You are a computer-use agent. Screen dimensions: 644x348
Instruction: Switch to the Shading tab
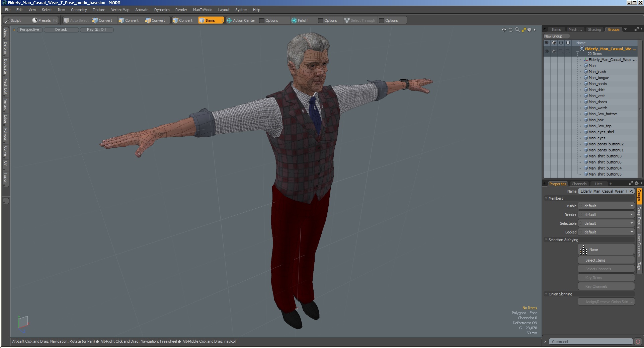(594, 29)
